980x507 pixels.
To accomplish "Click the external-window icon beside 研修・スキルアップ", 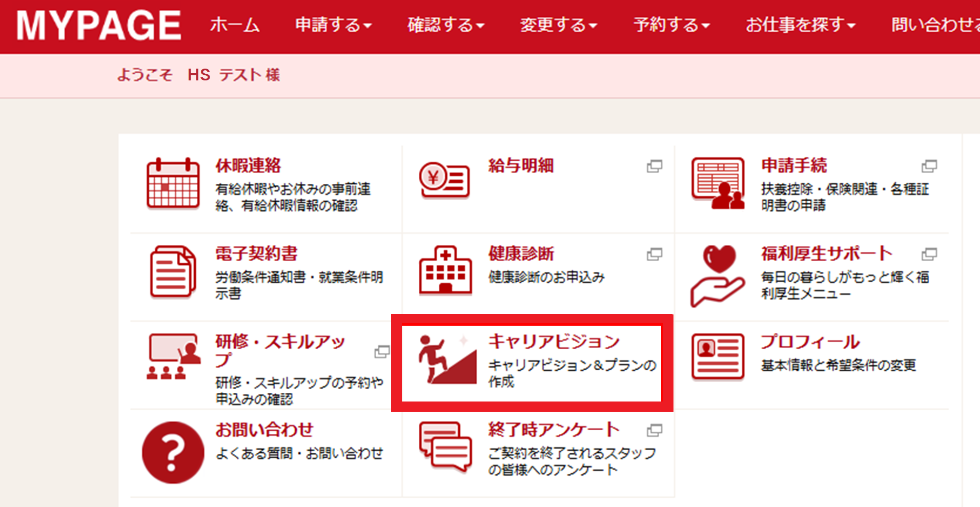I will [x=382, y=352].
